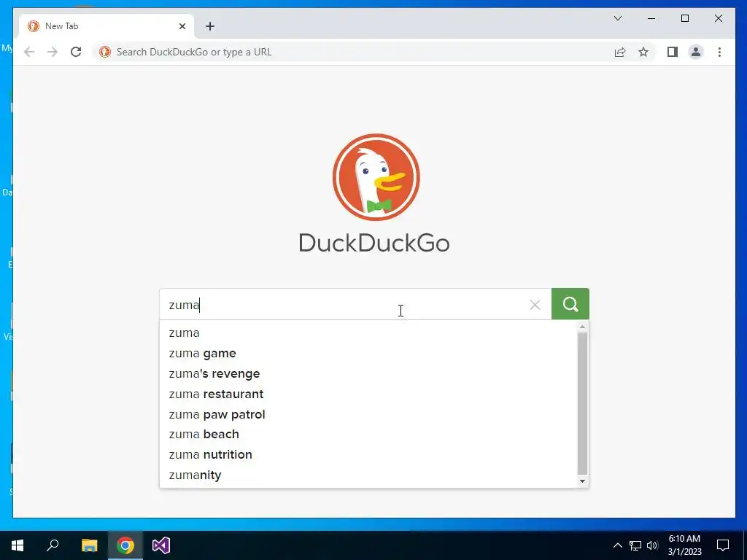Choose the plain 'zuma' suggestion
The width and height of the screenshot is (747, 560).
[x=368, y=332]
